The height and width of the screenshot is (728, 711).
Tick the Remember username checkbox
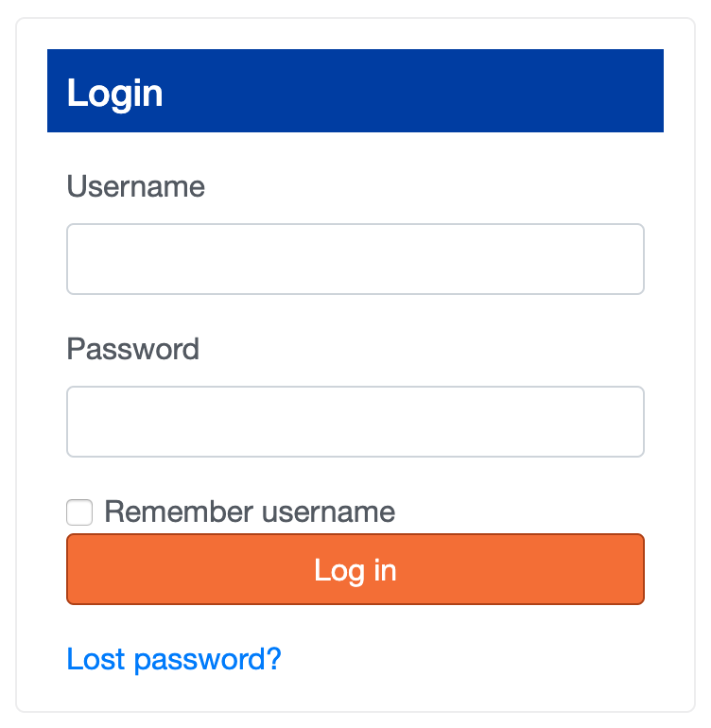coord(79,512)
